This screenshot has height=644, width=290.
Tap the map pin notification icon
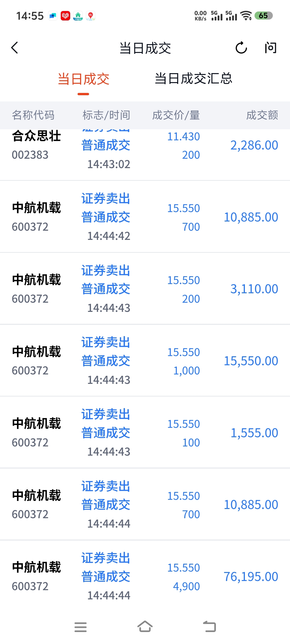coord(90,16)
